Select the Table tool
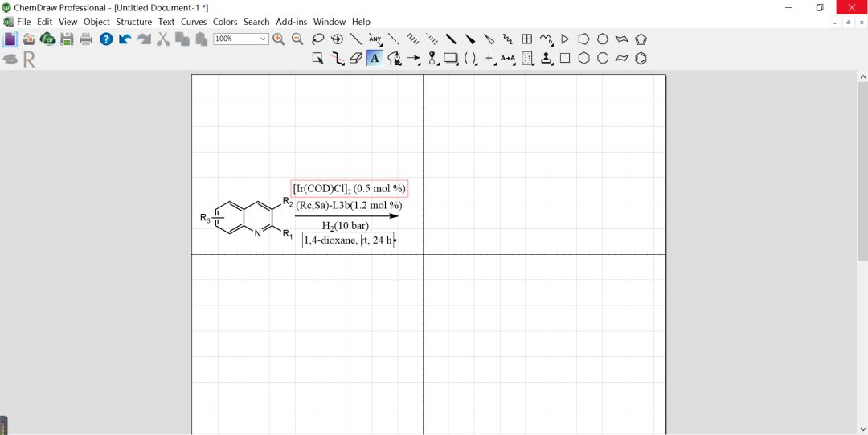Viewport: 868px width, 435px height. [x=527, y=39]
